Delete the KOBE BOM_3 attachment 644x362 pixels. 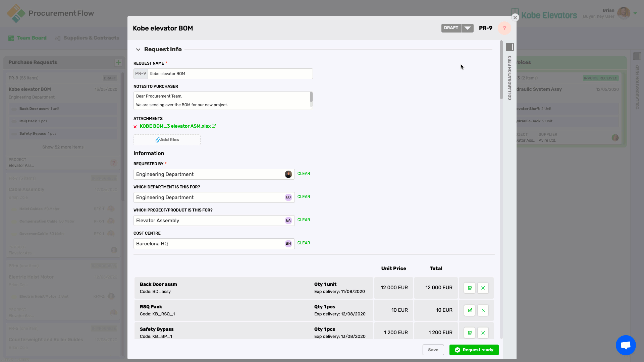(135, 126)
